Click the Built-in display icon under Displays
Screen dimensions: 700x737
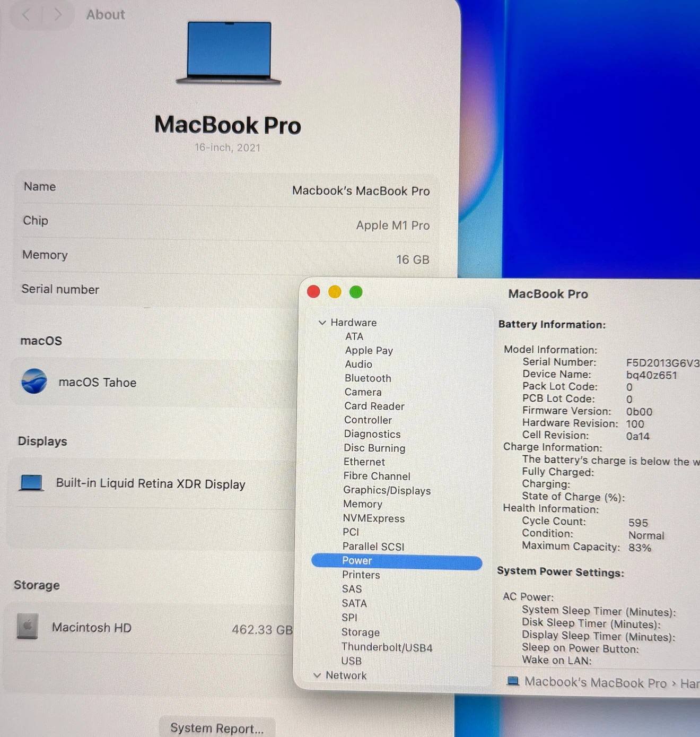(31, 482)
